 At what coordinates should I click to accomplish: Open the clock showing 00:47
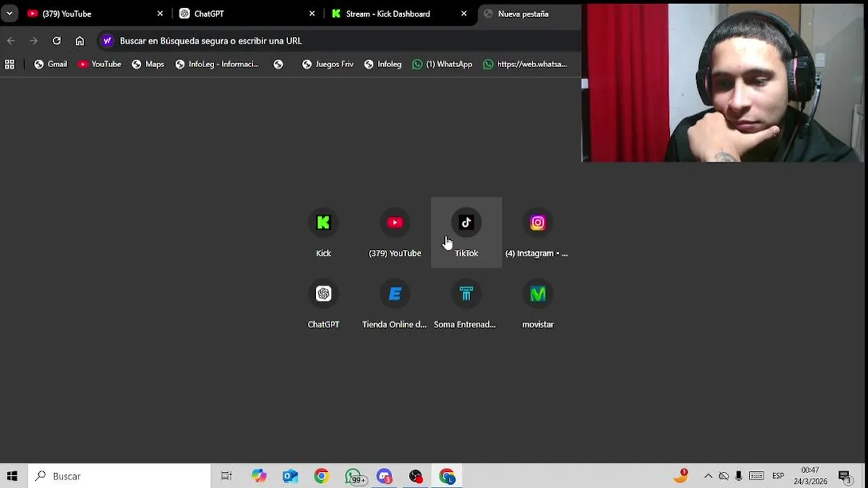pyautogui.click(x=810, y=476)
